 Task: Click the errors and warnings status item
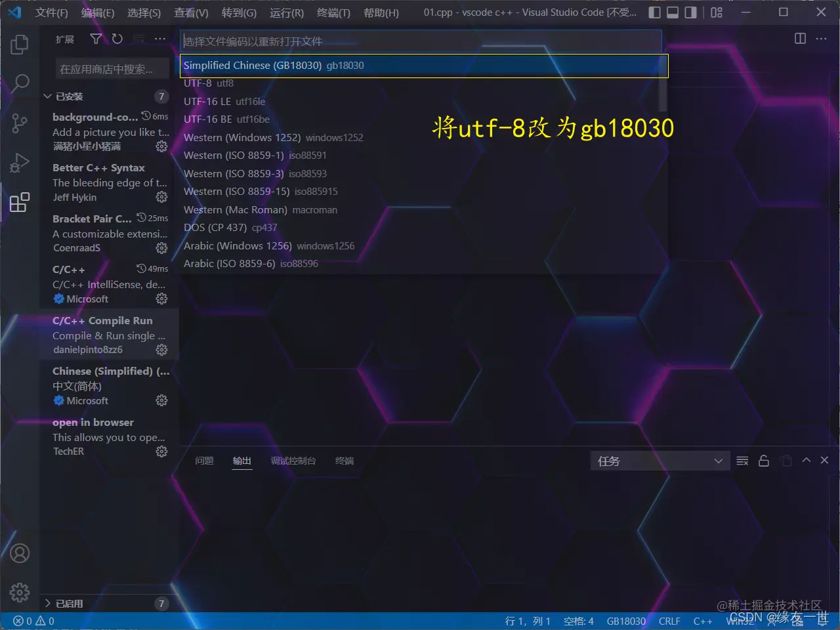tap(34, 621)
